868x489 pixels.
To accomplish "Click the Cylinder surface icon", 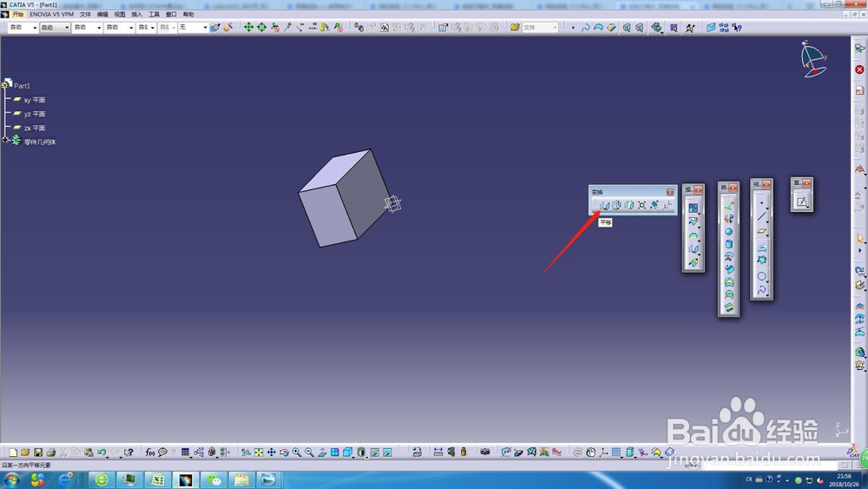I will coord(729,244).
